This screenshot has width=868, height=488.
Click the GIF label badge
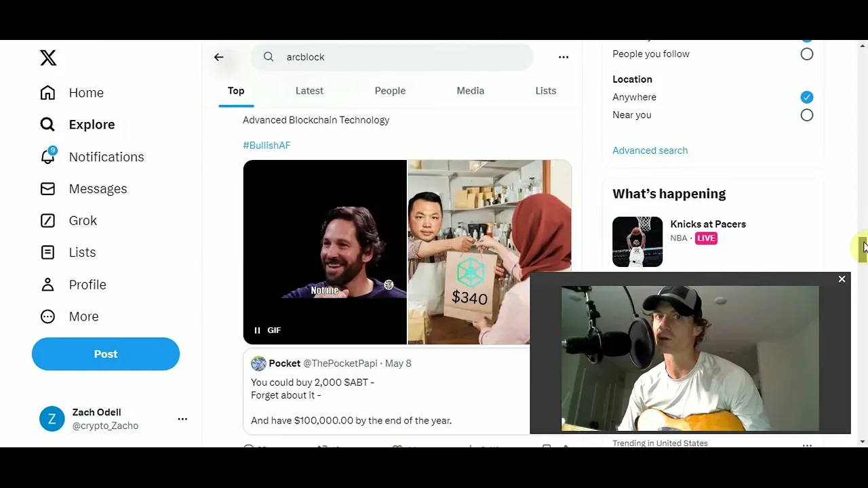coord(274,330)
